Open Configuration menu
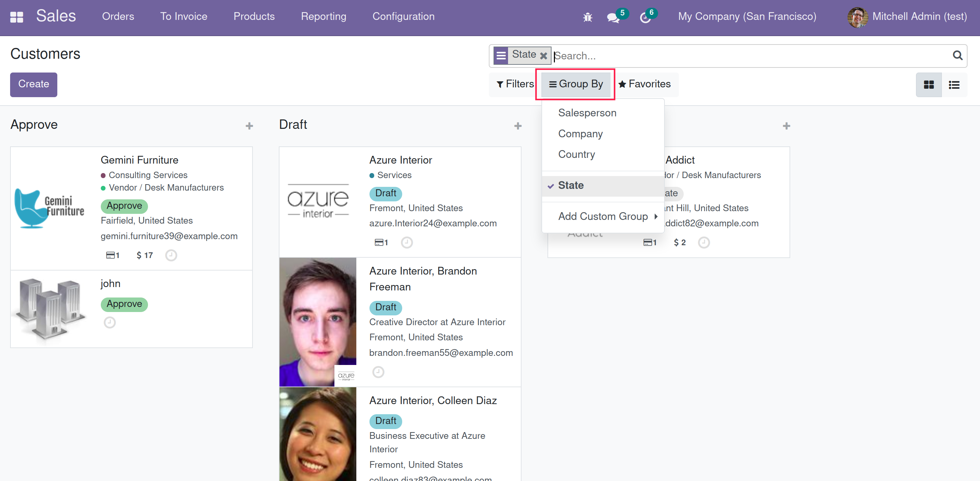 tap(403, 17)
